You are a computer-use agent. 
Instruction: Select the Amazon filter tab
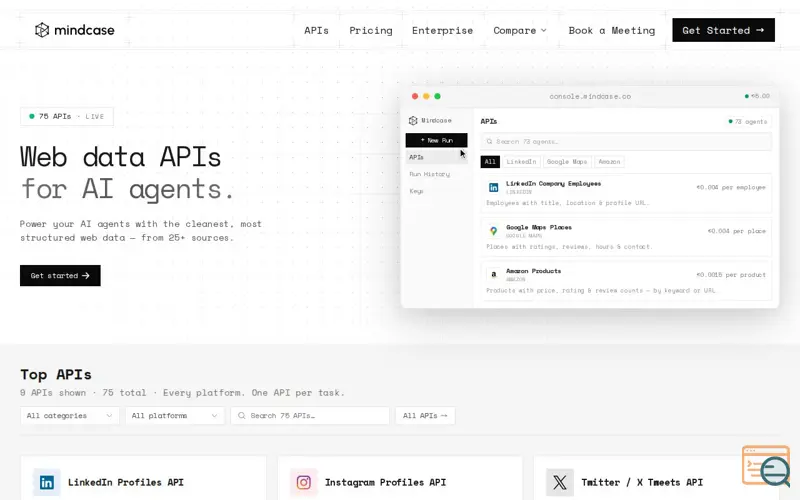609,162
